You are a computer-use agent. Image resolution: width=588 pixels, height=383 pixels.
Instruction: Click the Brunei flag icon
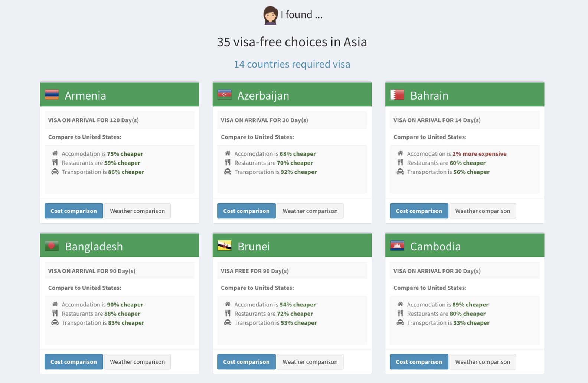click(224, 246)
